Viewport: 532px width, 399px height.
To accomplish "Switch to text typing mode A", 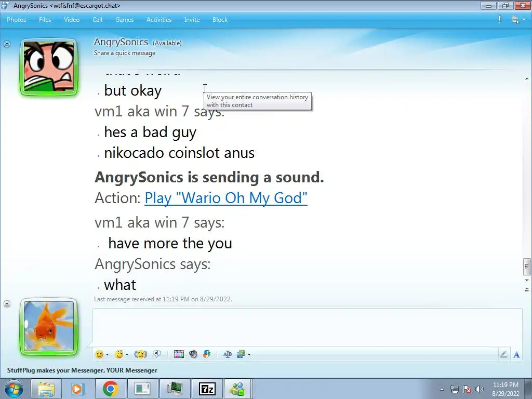I will (516, 354).
